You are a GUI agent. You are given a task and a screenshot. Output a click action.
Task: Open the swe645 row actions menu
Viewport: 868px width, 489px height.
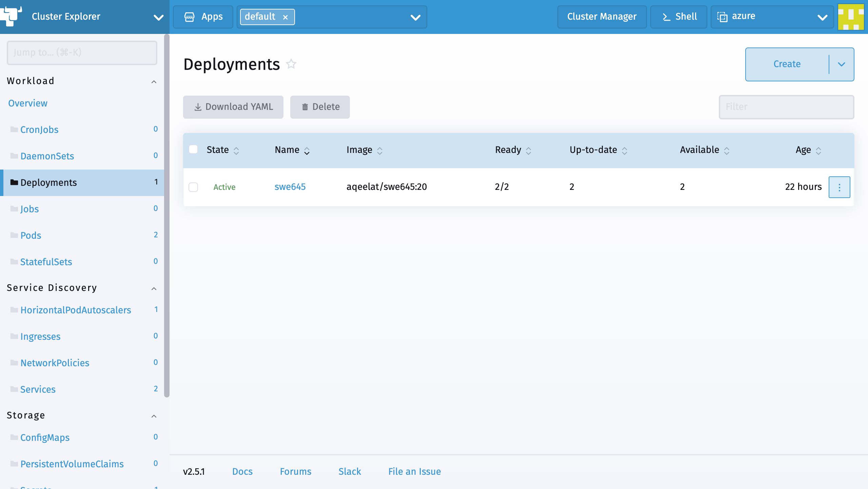click(839, 187)
